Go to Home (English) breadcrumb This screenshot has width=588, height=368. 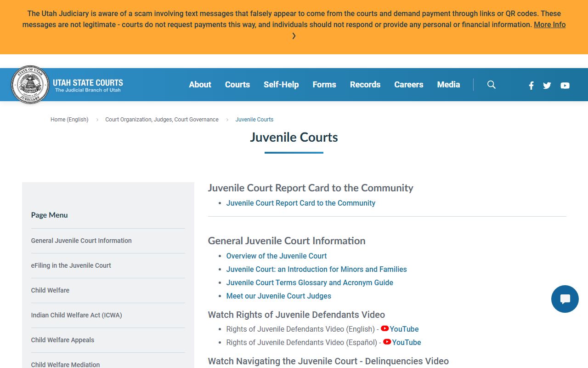[69, 120]
